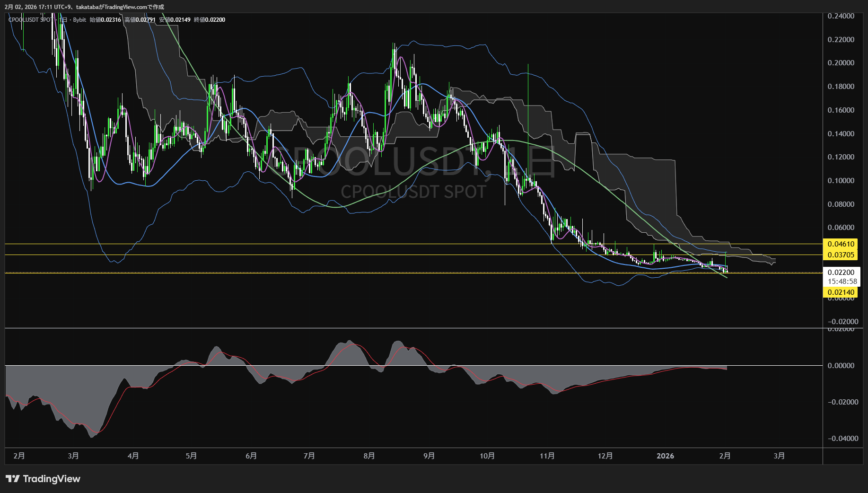Click the bar countdown 15:48:58
The width and height of the screenshot is (868, 493).
tap(842, 282)
